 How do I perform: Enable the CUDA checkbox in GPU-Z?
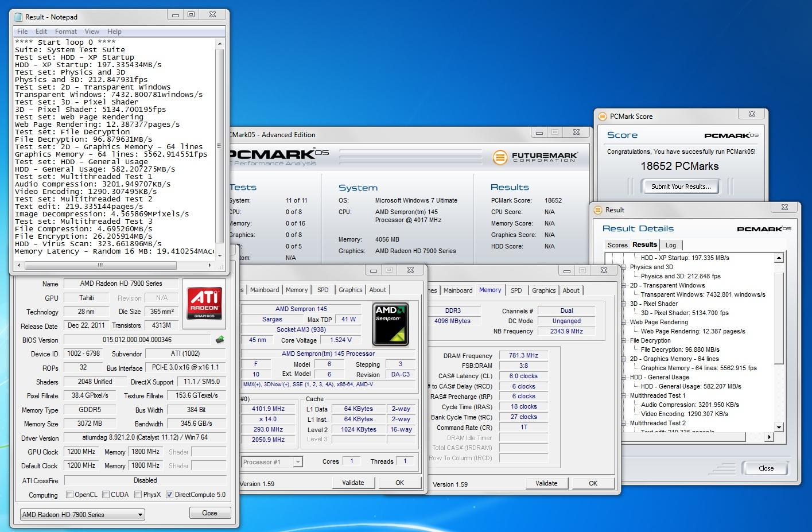pos(106,494)
